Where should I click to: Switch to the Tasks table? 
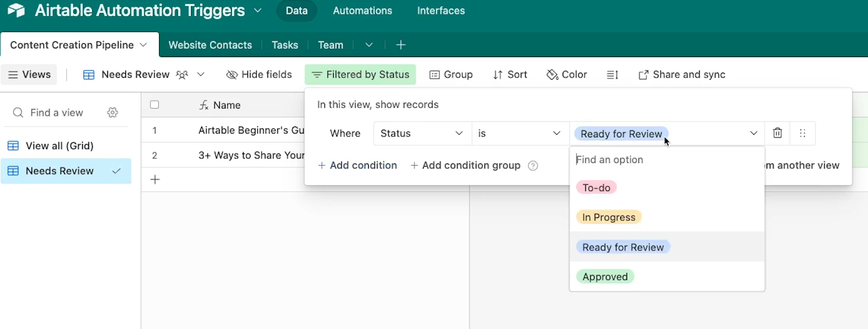(285, 45)
